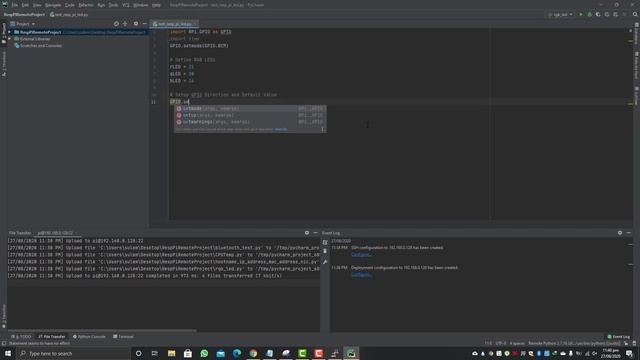This screenshot has width=640, height=360.
Task: Expand the RaspPiRemoteProject tree node
Action: point(10,32)
